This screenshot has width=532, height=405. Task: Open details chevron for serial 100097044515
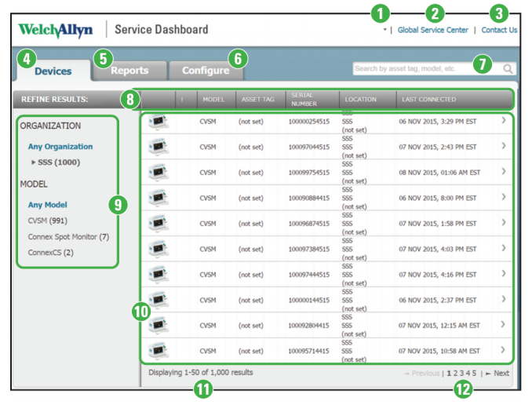504,146
